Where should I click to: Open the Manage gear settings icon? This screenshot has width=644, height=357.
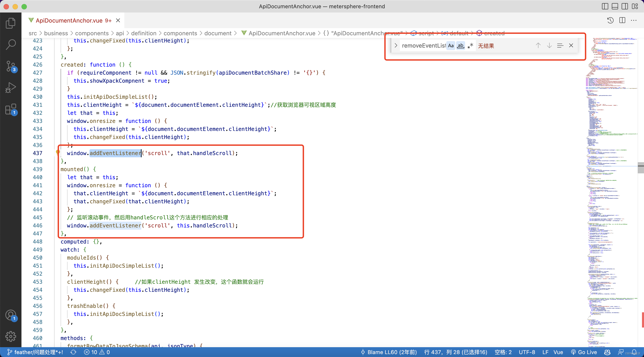click(11, 336)
